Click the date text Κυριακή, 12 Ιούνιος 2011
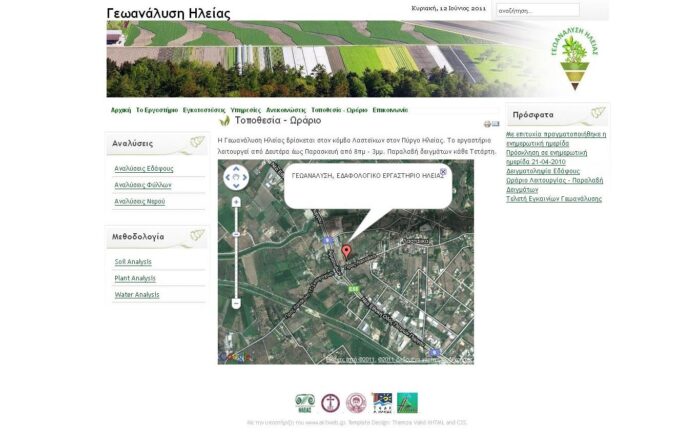Image resolution: width=700 pixels, height=446 pixels. [449, 8]
